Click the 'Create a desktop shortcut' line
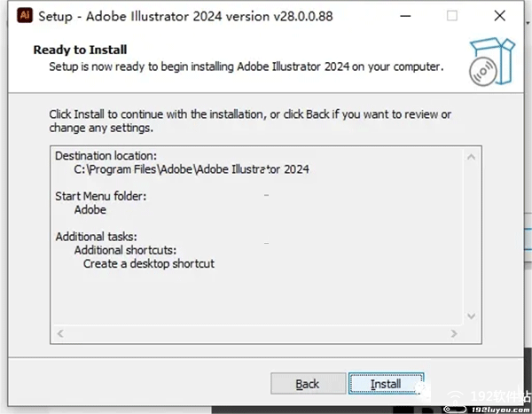Viewport: 532px width, 414px height. 149,263
